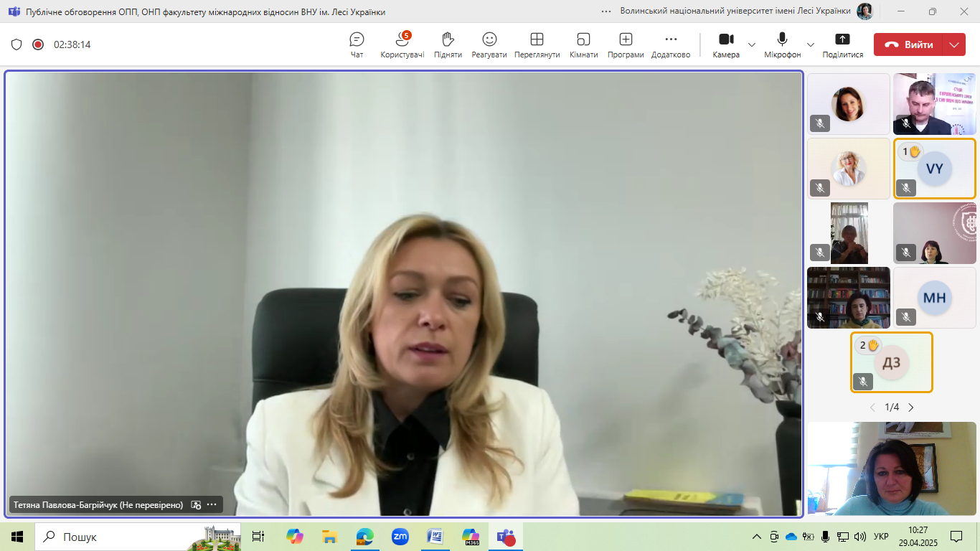This screenshot has height=551, width=980.
Task: Open the dropdown arrow beside Вийти
Action: [x=953, y=44]
